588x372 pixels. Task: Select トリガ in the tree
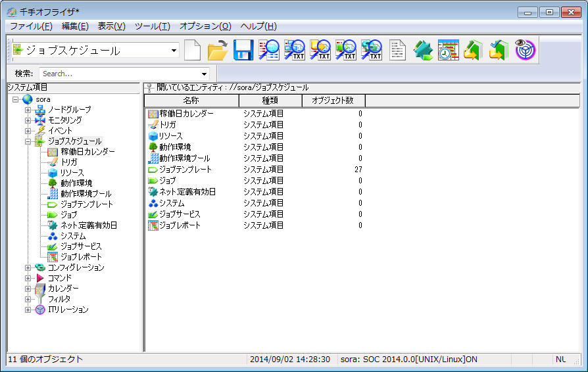click(x=69, y=162)
